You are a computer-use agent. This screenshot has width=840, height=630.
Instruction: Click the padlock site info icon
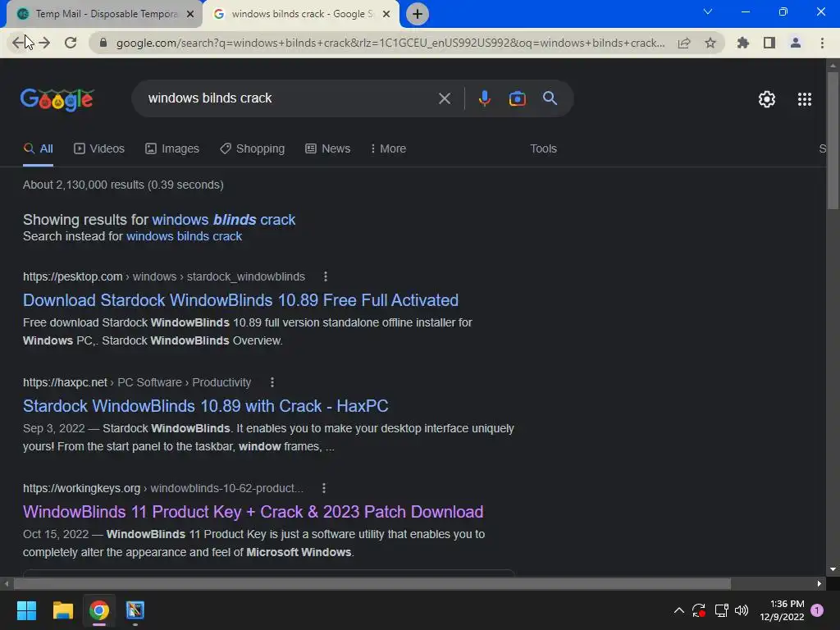coord(103,43)
